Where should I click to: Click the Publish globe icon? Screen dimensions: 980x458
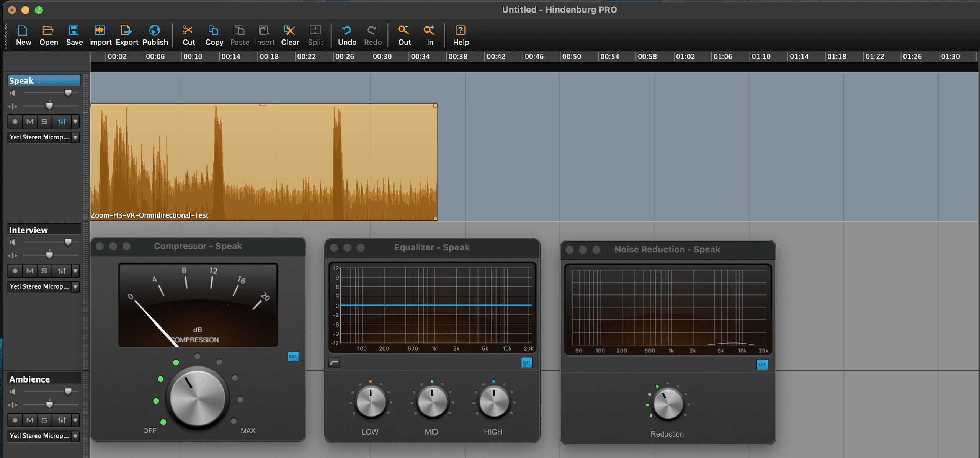pos(155,31)
